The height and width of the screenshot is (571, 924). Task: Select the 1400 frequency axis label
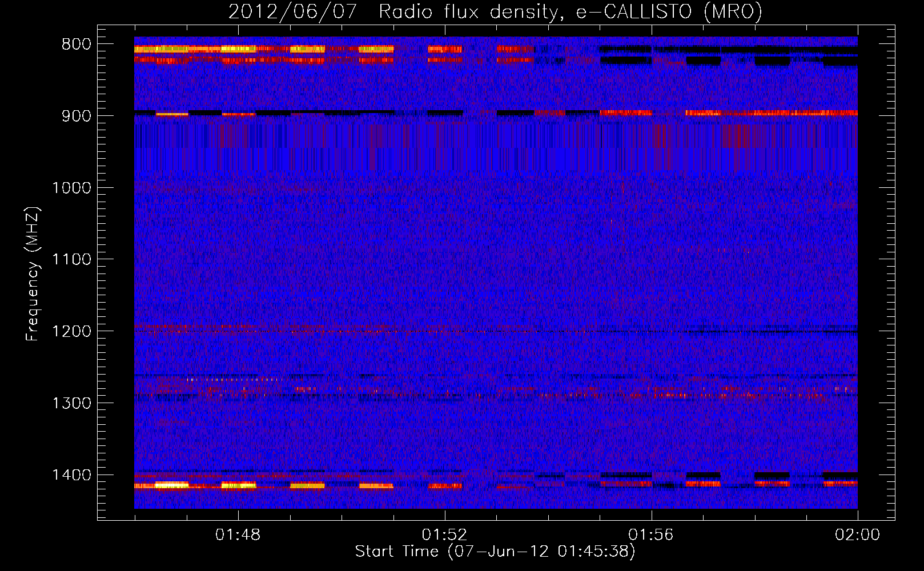pyautogui.click(x=72, y=475)
